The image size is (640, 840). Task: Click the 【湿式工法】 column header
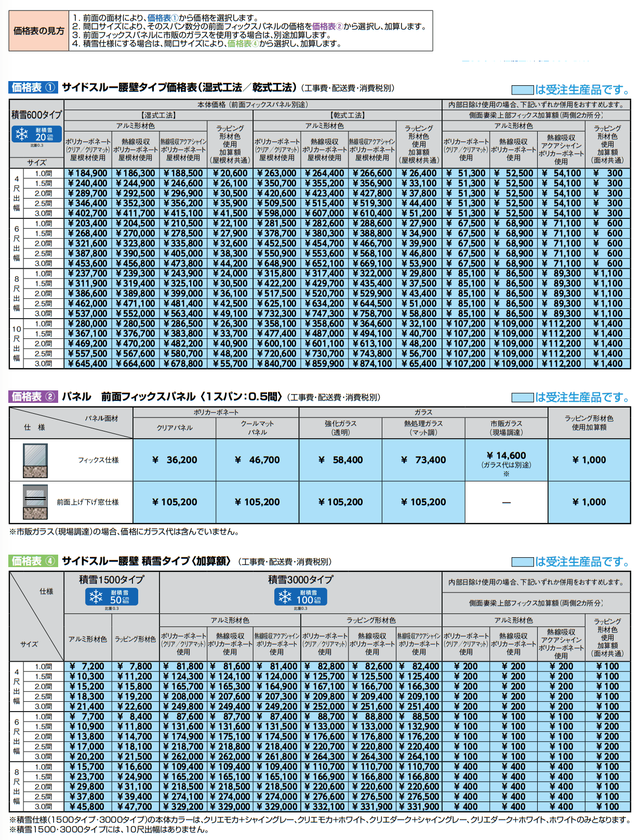tap(158, 115)
